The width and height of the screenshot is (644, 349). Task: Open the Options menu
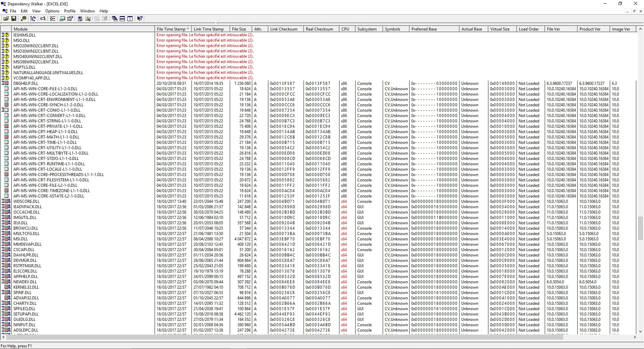click(x=52, y=11)
